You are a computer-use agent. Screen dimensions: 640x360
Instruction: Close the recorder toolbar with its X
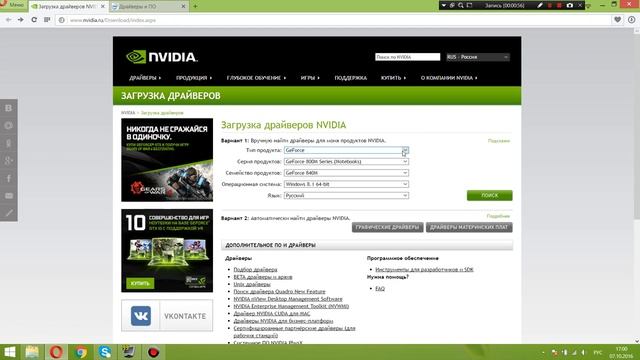click(580, 5)
